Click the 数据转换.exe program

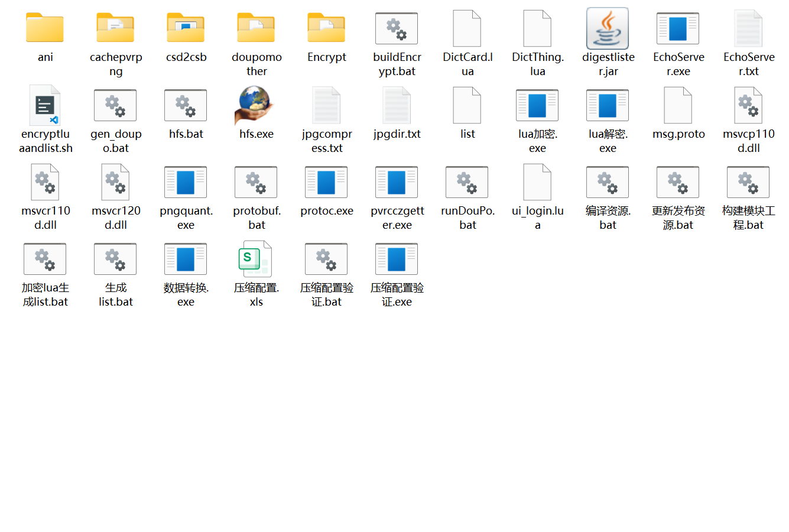tap(186, 259)
